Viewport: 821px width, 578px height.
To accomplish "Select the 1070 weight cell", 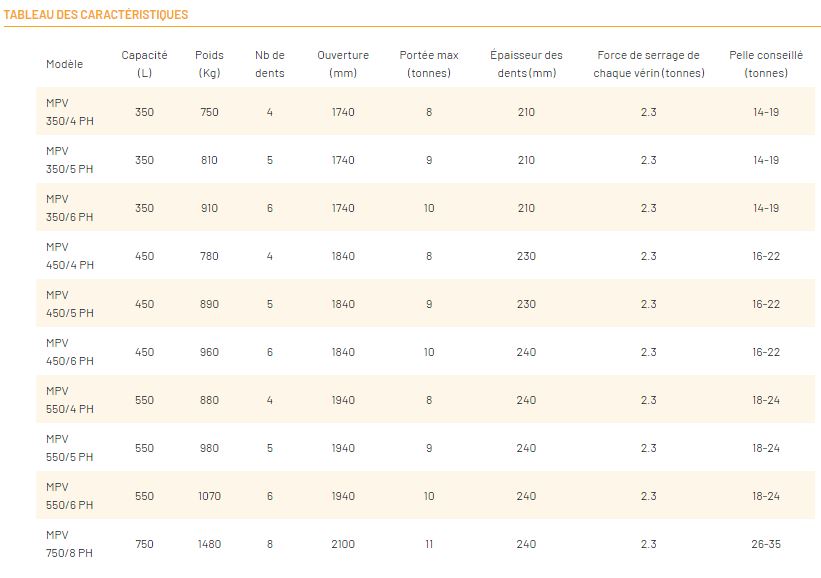I will pyautogui.click(x=209, y=496).
